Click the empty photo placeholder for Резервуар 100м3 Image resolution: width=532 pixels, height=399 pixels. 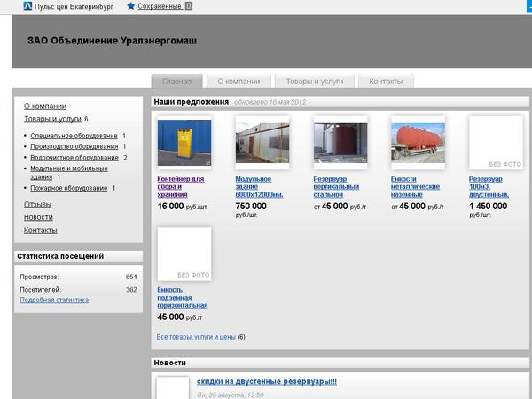click(495, 143)
